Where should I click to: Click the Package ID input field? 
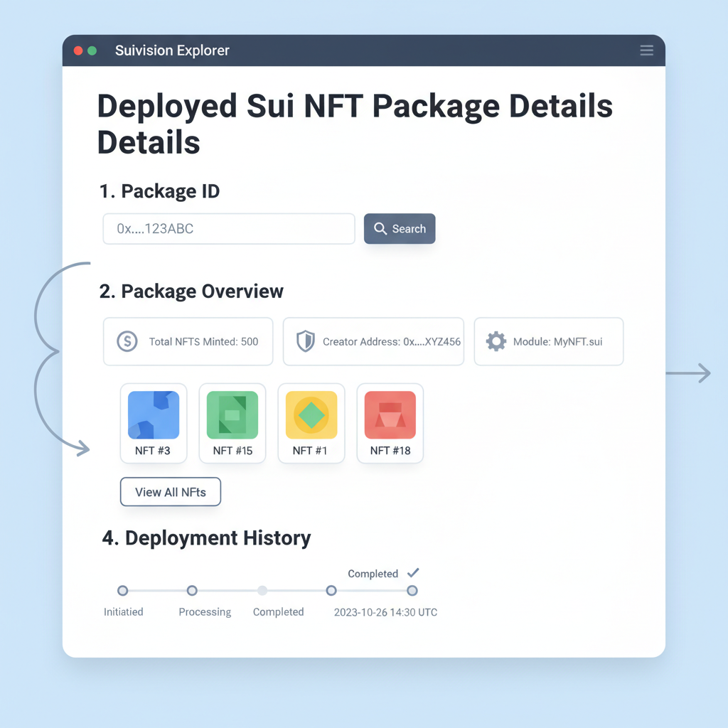click(227, 228)
